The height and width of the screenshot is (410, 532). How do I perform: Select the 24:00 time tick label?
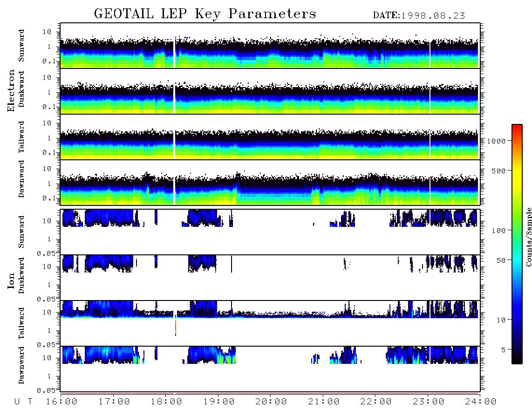pyautogui.click(x=481, y=402)
